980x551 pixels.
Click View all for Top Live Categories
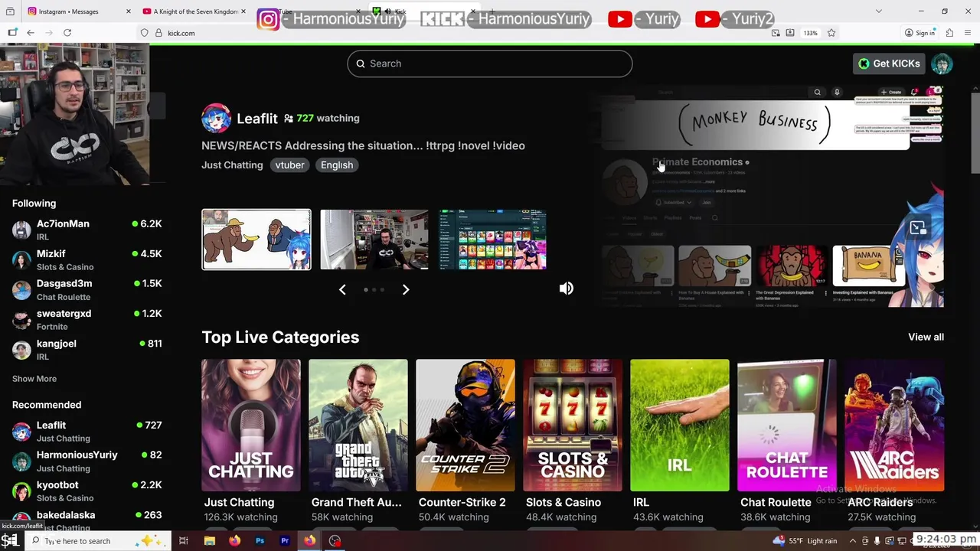click(x=926, y=337)
